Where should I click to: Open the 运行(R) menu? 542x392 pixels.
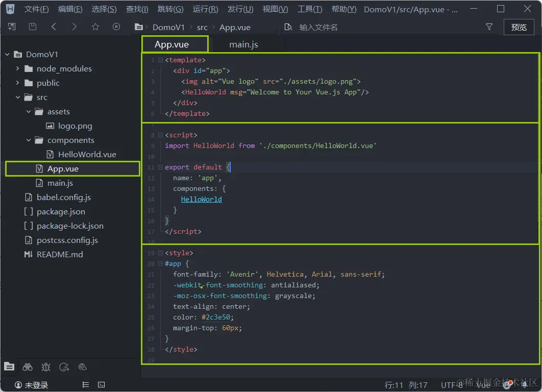coord(205,9)
